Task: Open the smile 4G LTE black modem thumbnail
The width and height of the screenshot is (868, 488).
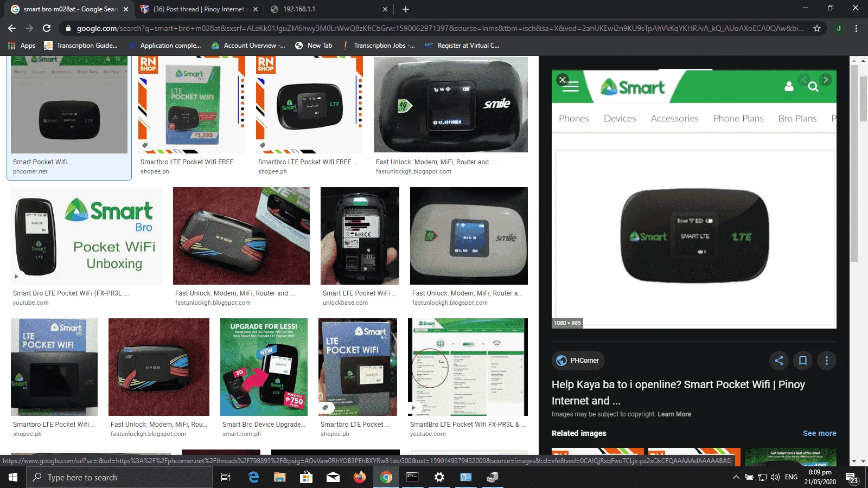Action: 451,105
